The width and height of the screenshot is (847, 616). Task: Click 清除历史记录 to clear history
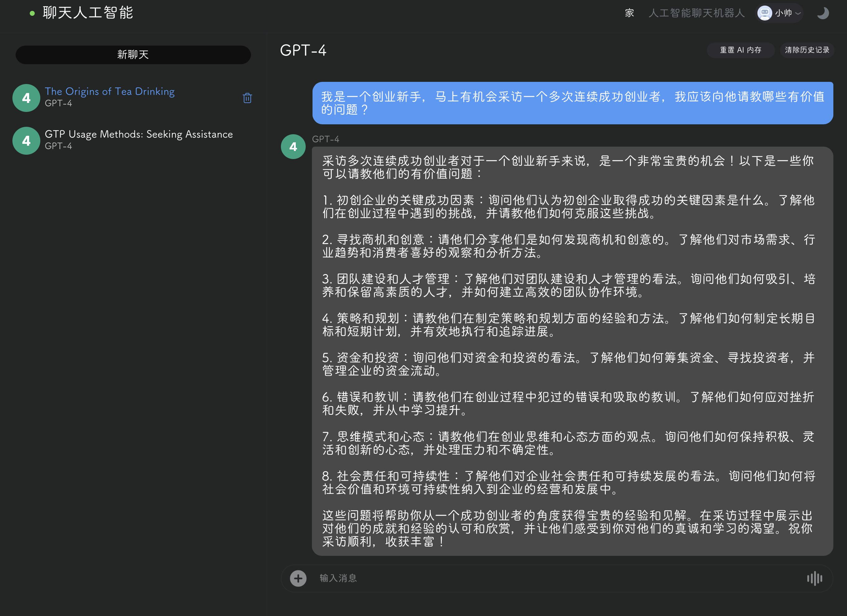pyautogui.click(x=807, y=50)
